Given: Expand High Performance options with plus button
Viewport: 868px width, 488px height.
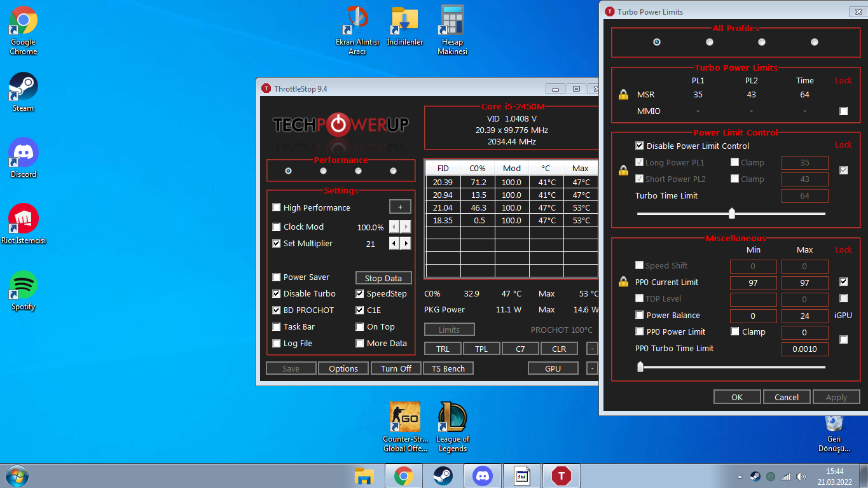Looking at the screenshot, I should 400,207.
